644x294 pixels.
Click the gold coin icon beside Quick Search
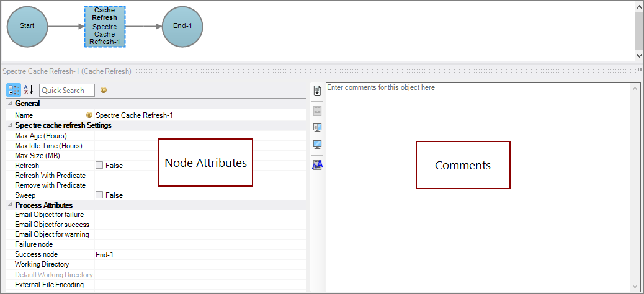pyautogui.click(x=104, y=90)
